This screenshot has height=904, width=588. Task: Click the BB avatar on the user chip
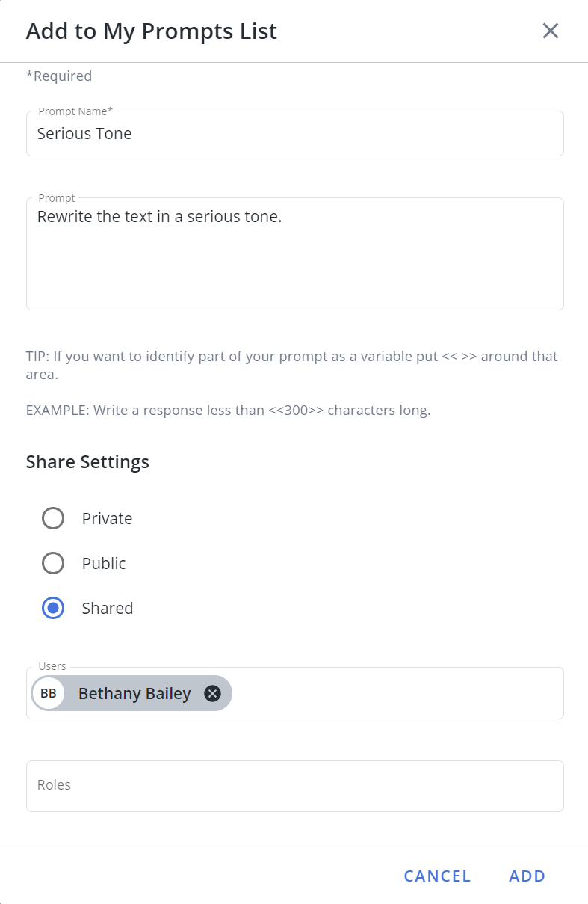point(49,693)
